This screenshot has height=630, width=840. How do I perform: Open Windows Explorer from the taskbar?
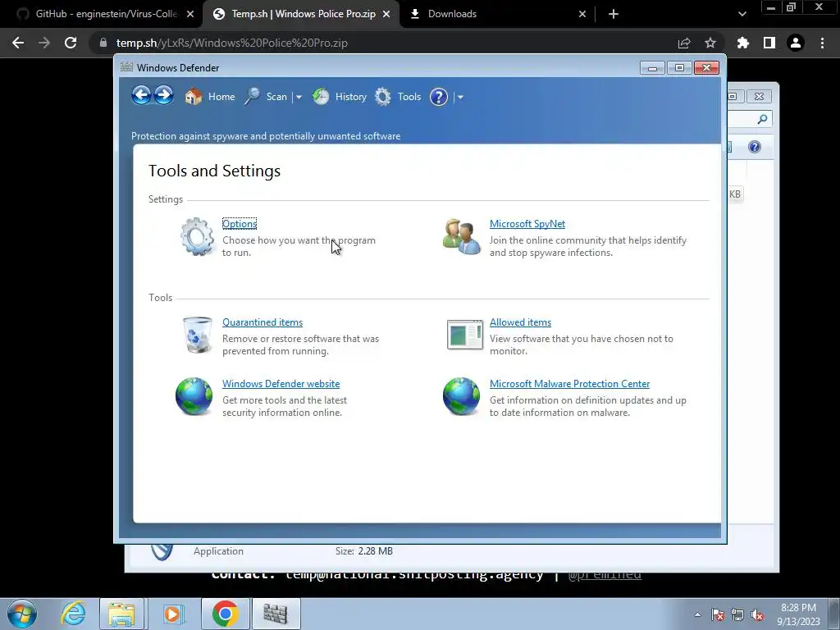pyautogui.click(x=121, y=614)
